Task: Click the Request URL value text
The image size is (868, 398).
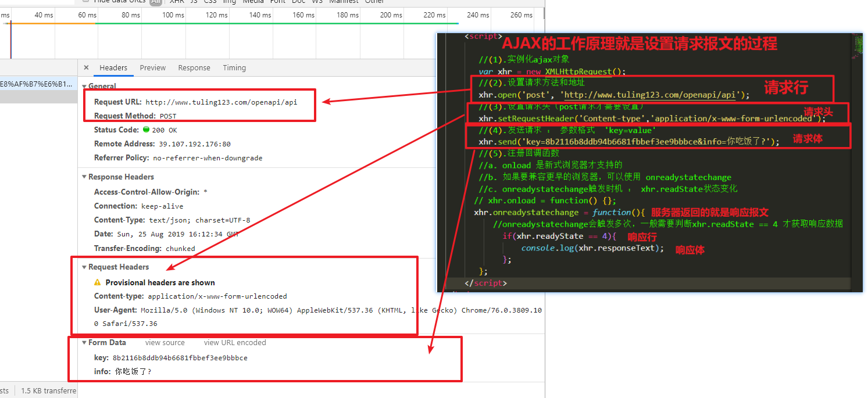Action: coord(221,102)
